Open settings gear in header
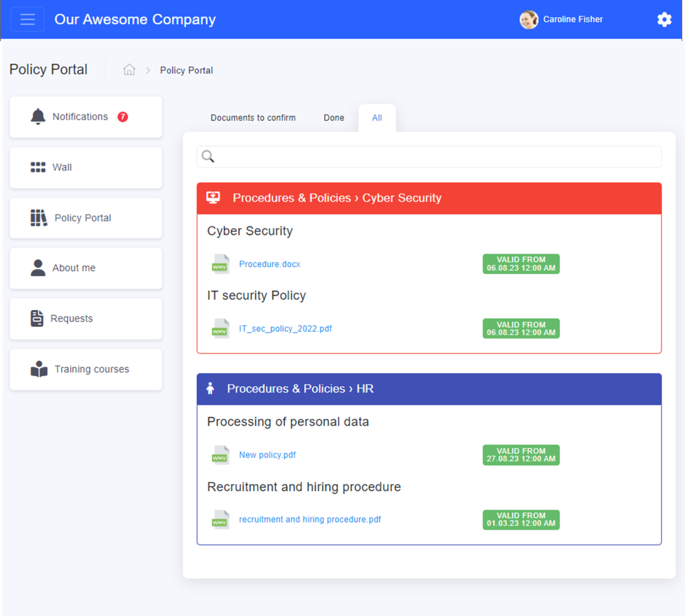This screenshot has height=616, width=685. [x=664, y=19]
